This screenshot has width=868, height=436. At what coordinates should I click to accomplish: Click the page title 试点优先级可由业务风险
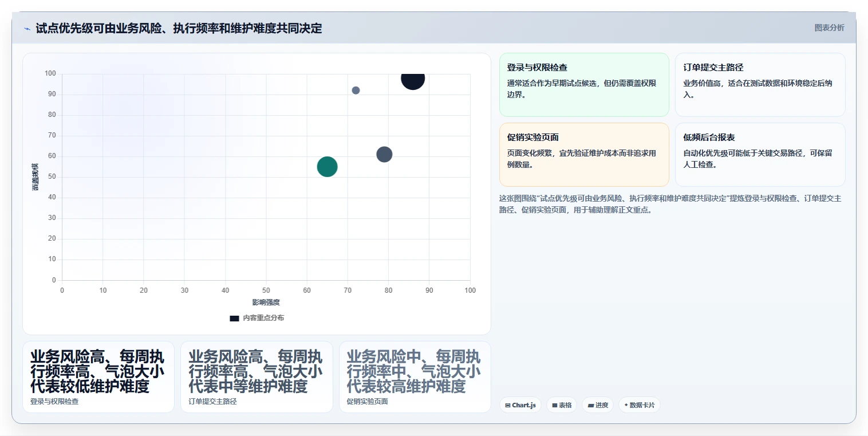coord(179,28)
